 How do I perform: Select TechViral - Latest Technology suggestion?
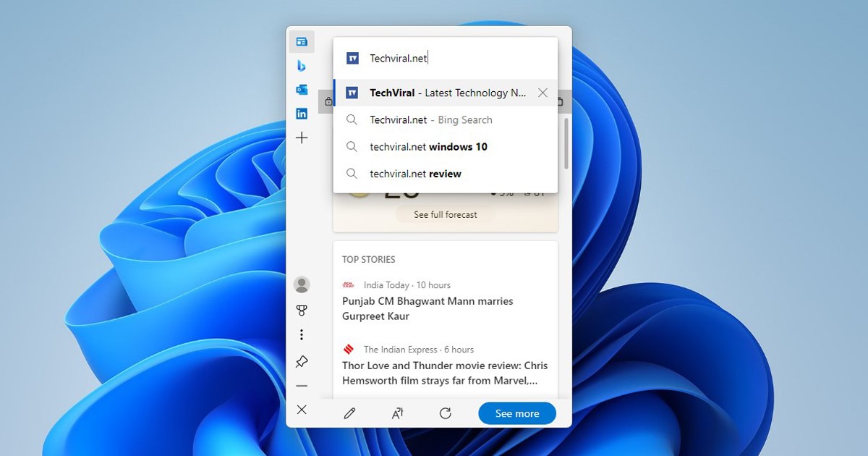click(446, 93)
